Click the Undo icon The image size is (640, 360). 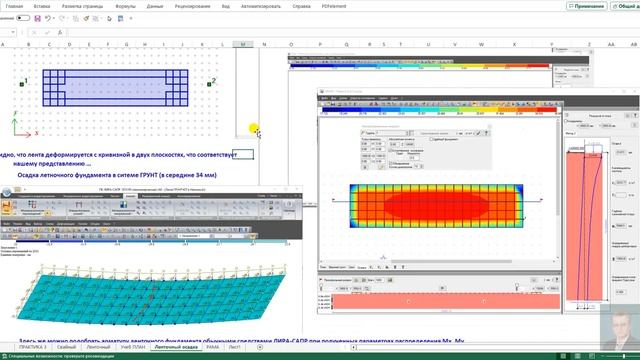(x=47, y=18)
